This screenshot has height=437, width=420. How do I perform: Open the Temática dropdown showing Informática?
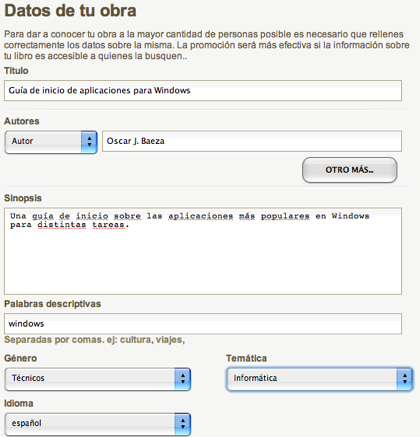[319, 379]
